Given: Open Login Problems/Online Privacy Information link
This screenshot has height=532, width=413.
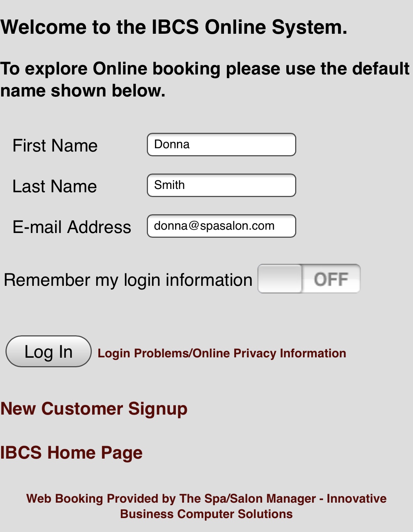Looking at the screenshot, I should 222,353.
